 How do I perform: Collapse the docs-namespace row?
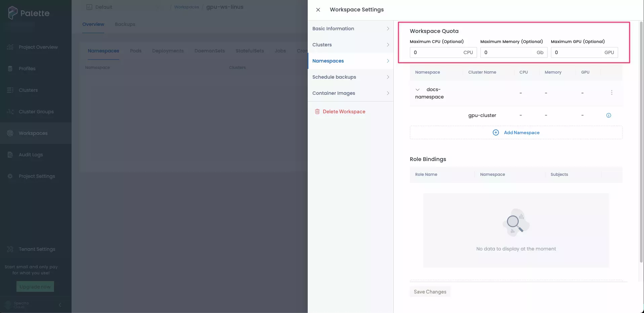point(418,89)
